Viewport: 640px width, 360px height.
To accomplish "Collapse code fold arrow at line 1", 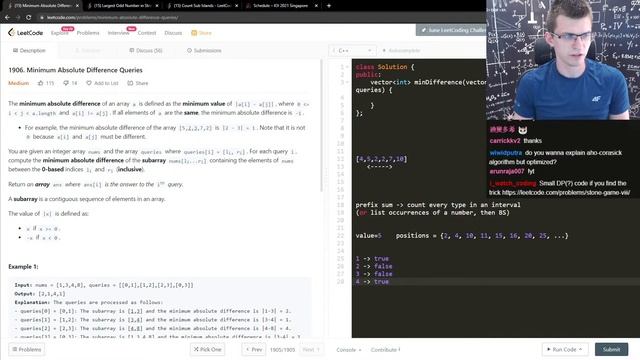I will pos(347,67).
